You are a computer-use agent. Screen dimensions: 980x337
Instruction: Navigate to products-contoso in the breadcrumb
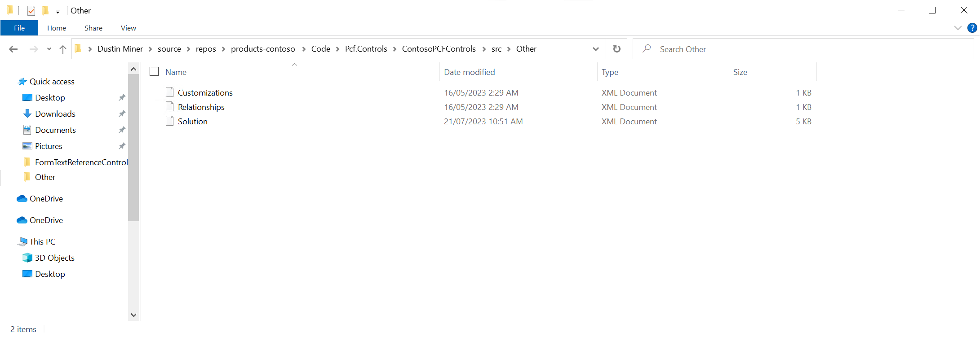tap(263, 49)
